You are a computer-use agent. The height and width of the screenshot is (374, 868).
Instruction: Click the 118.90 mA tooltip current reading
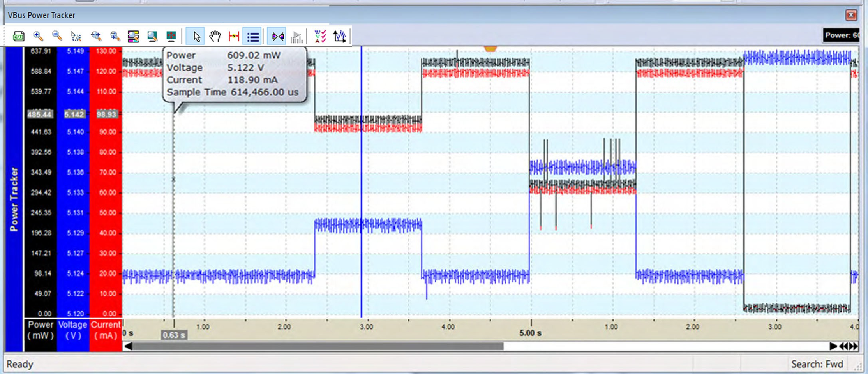252,80
